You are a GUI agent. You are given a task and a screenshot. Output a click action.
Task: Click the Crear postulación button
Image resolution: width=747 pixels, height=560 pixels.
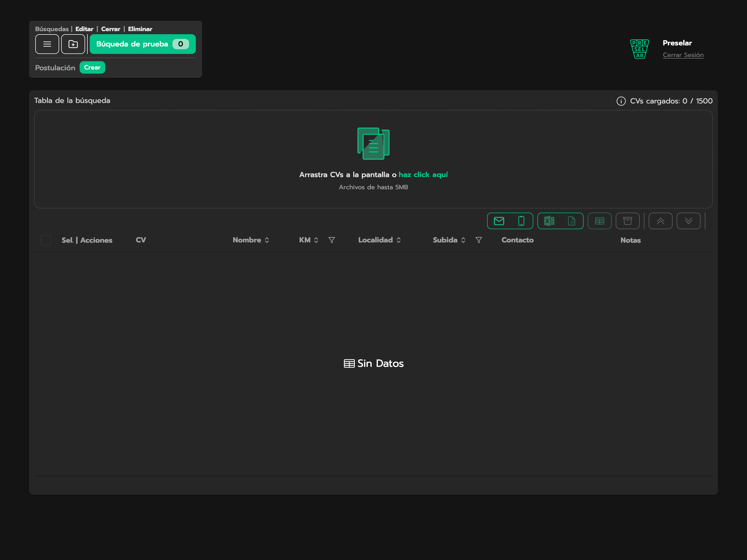pos(92,67)
